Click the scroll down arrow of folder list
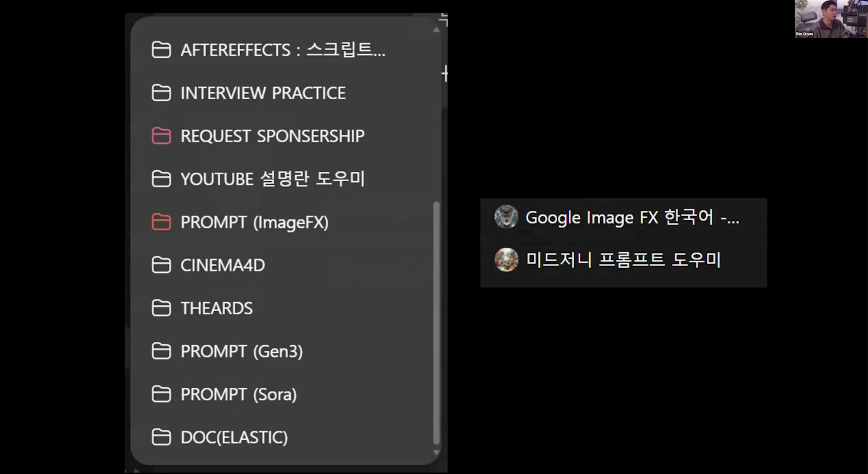Screen dimensions: 868x474 point(436,452)
